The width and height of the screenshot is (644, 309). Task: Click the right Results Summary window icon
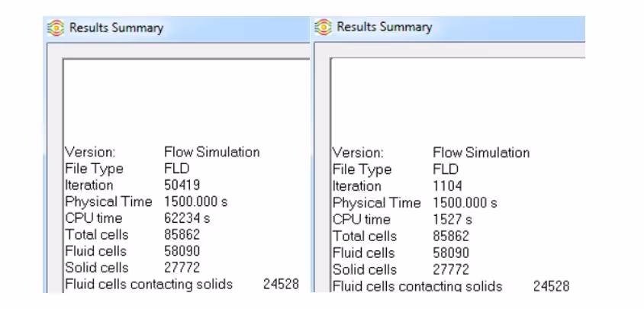pos(324,27)
